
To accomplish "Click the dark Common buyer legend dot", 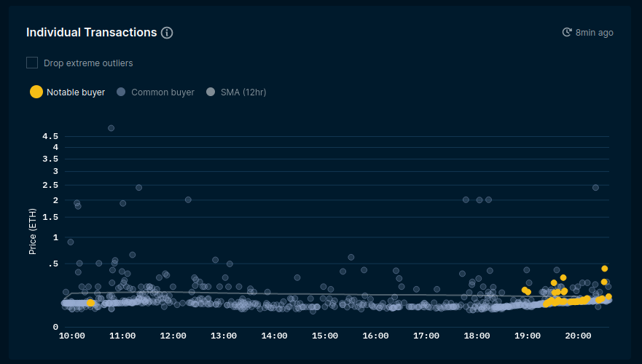I will tap(121, 92).
